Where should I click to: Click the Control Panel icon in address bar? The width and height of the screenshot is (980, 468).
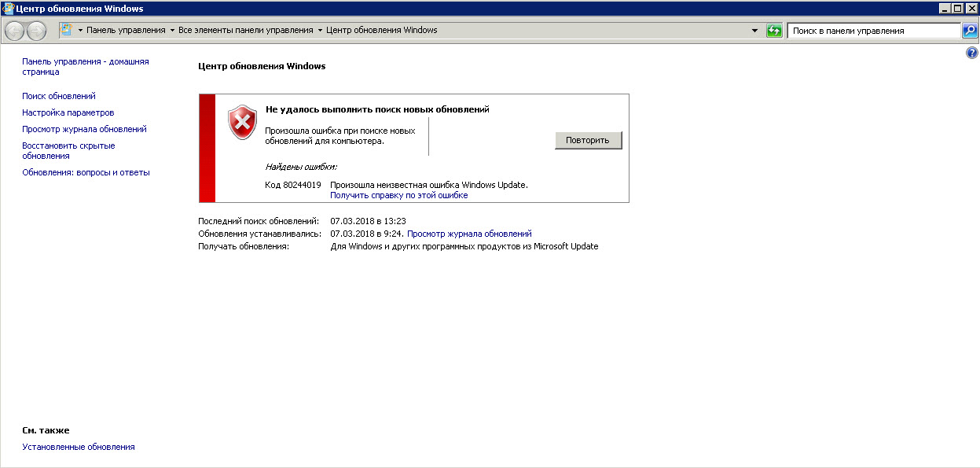pyautogui.click(x=67, y=30)
